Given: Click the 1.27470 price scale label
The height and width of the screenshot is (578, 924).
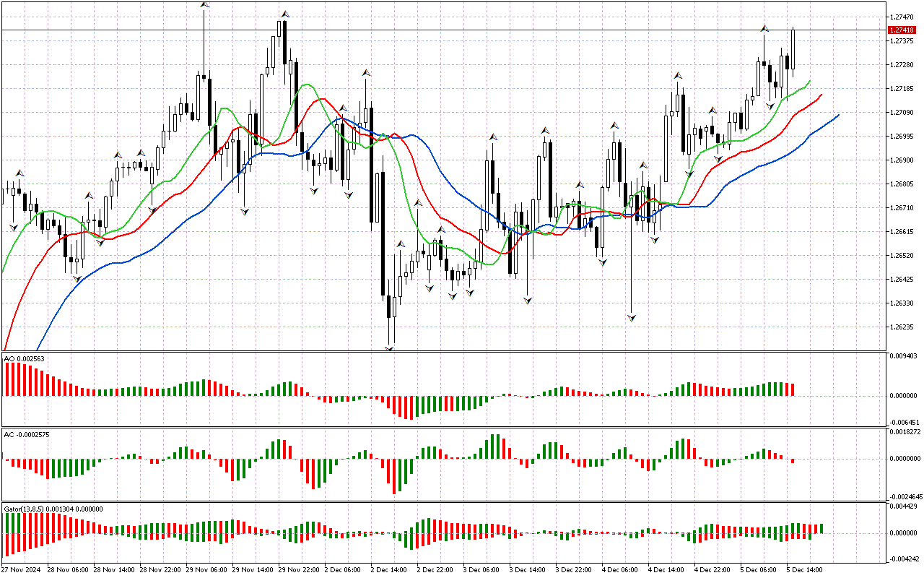Looking at the screenshot, I should [x=902, y=17].
